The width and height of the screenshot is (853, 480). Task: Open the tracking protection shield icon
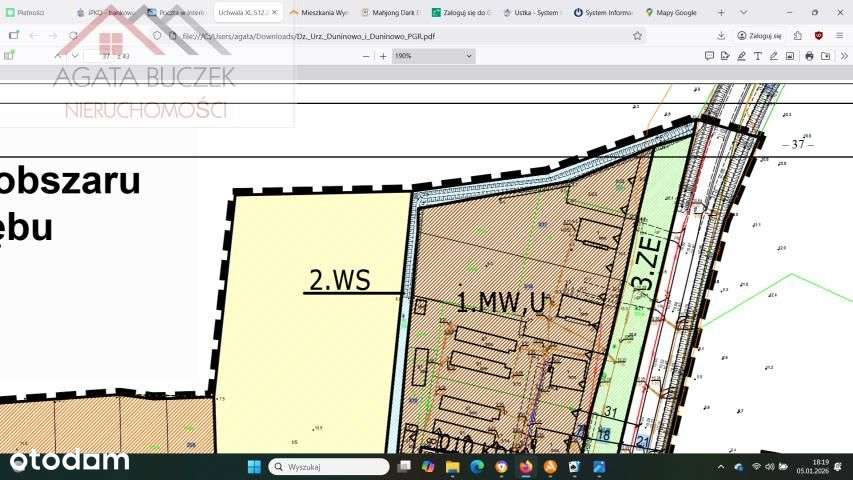(157, 36)
